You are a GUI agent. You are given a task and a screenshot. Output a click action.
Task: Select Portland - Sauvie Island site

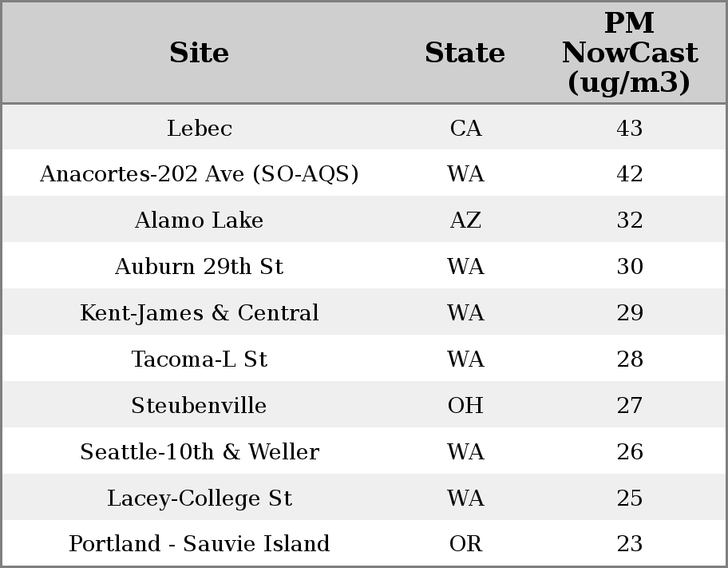tap(199, 544)
